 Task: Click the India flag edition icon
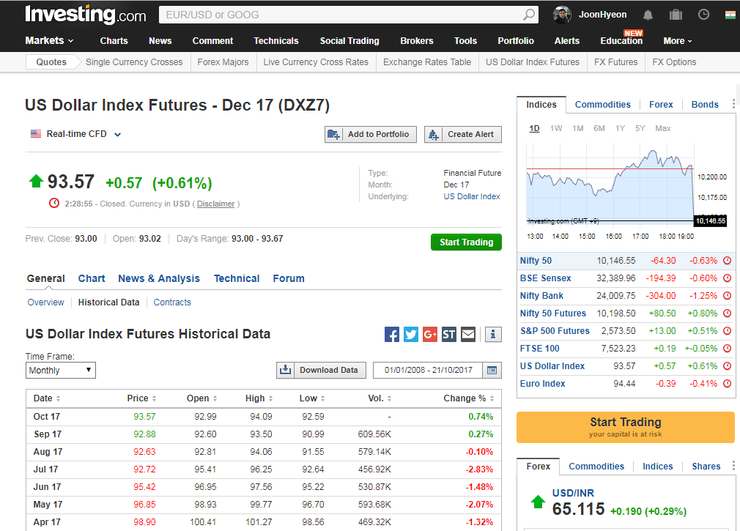click(730, 15)
